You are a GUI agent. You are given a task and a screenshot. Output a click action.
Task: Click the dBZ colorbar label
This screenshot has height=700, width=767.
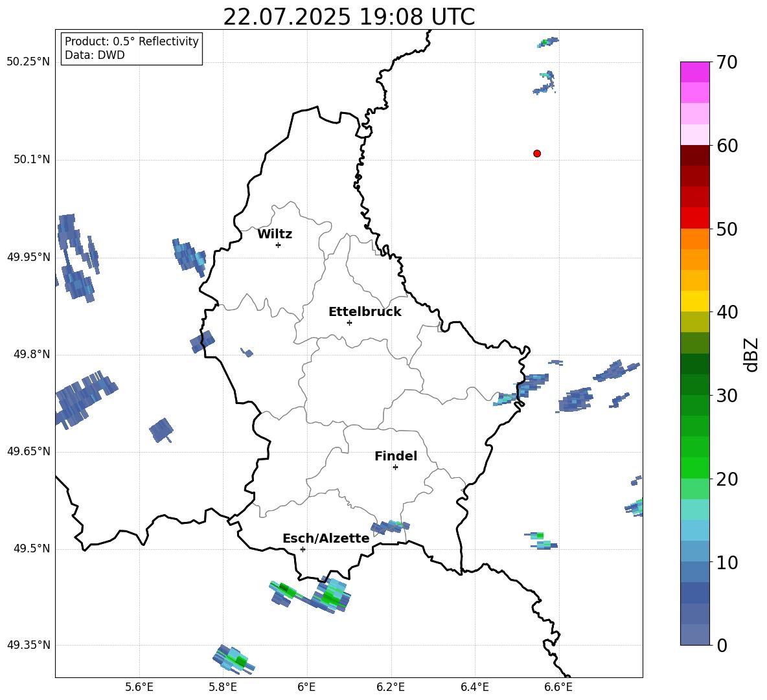tap(751, 354)
